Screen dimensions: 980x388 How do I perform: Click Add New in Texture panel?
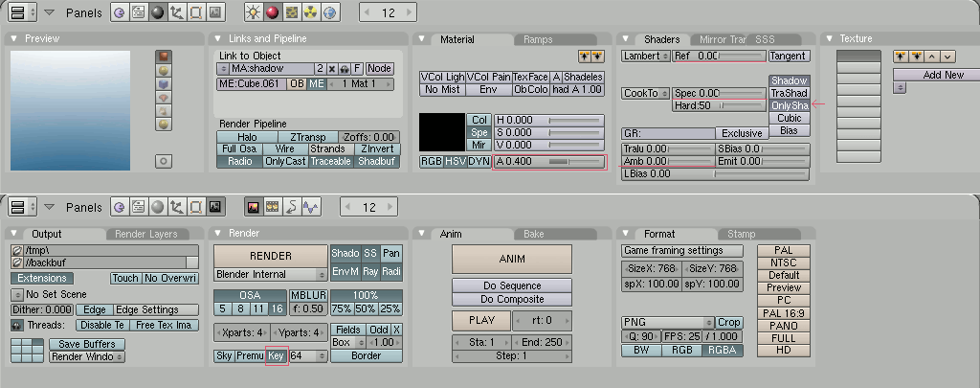coord(936,75)
